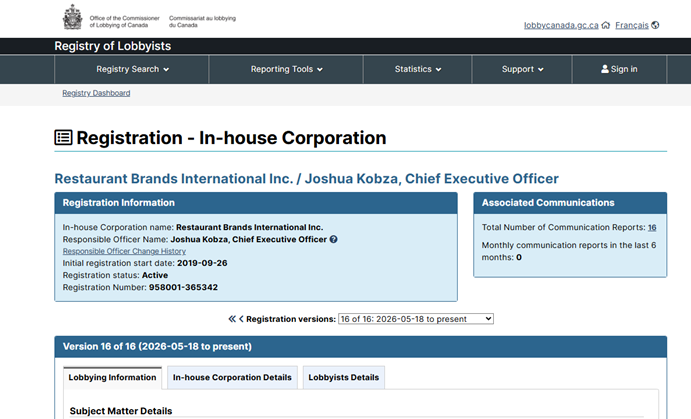Click the Canada coat of arms logo
Viewport: 691px width, 419px height.
tap(72, 17)
